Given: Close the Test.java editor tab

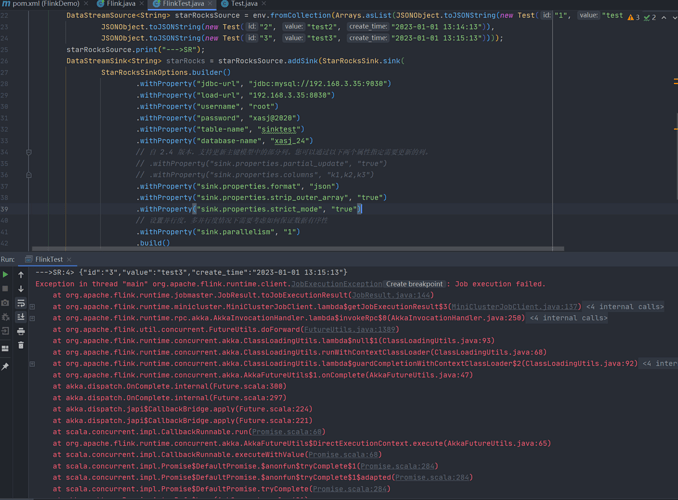Looking at the screenshot, I should [x=264, y=4].
